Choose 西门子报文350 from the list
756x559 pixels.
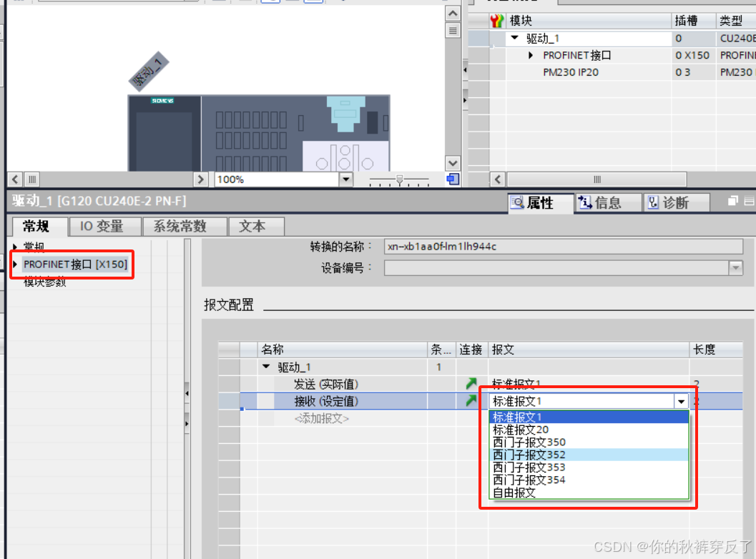589,442
